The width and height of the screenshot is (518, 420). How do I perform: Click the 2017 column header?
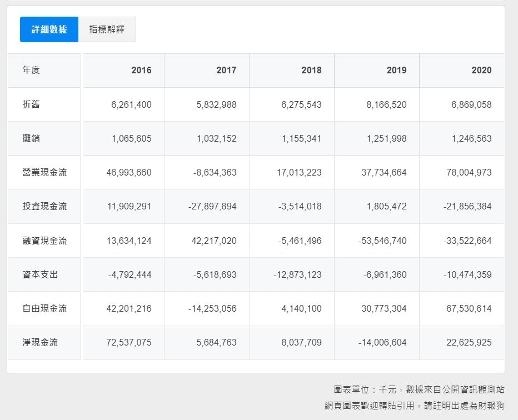point(226,70)
